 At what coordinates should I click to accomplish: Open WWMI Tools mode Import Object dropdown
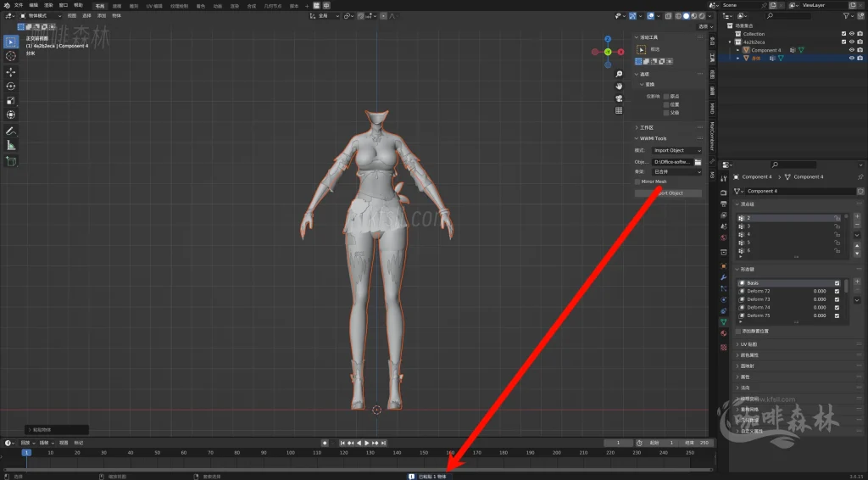point(677,151)
